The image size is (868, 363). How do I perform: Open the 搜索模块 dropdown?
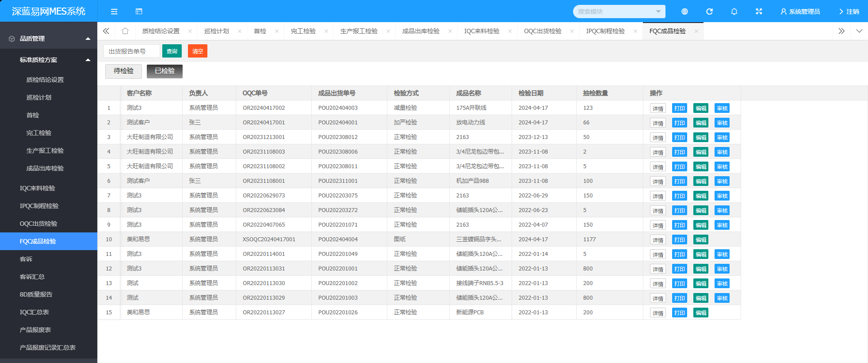(619, 12)
